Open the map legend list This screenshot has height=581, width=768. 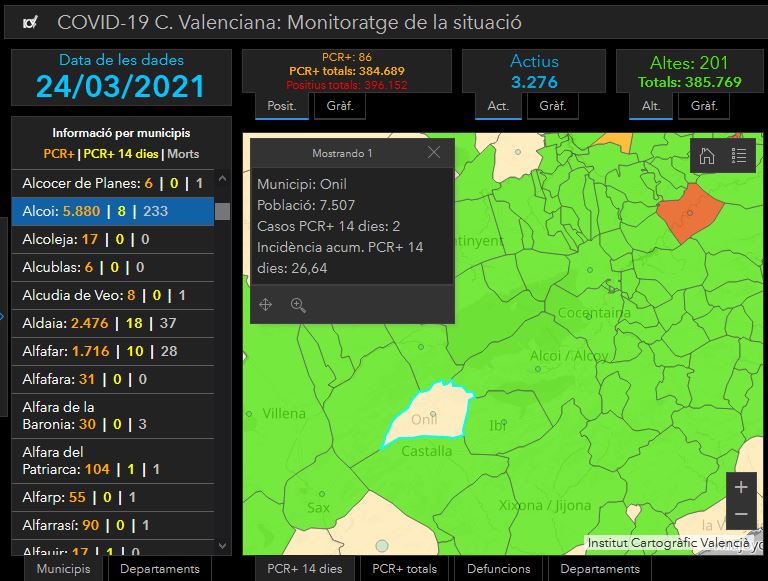(x=739, y=155)
